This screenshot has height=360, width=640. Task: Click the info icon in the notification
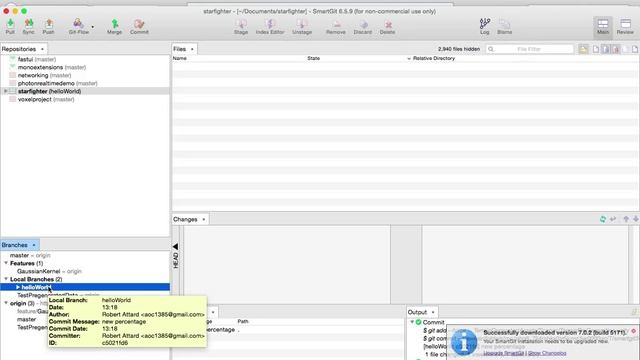pyautogui.click(x=464, y=342)
